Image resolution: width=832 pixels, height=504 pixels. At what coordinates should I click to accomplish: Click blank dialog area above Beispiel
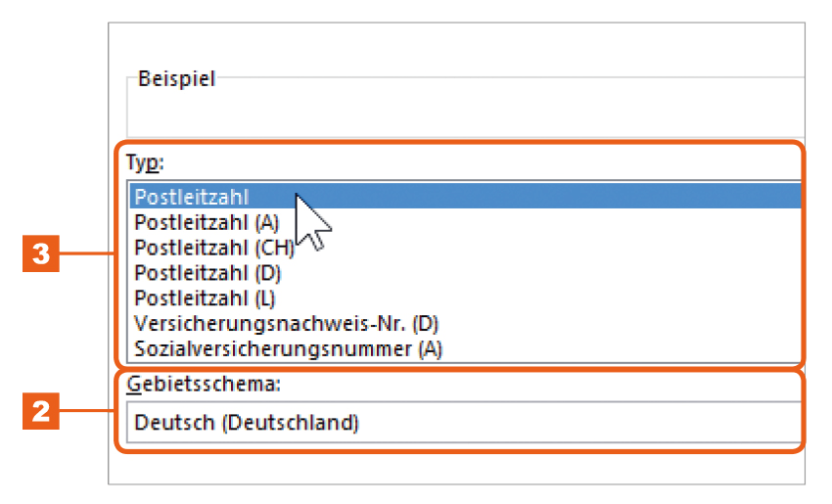[x=456, y=45]
